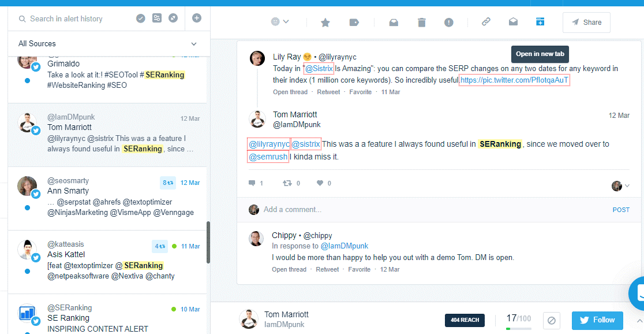The height and width of the screenshot is (334, 644).
Task: Open the sentiment smiley dropdown
Action: [x=280, y=22]
